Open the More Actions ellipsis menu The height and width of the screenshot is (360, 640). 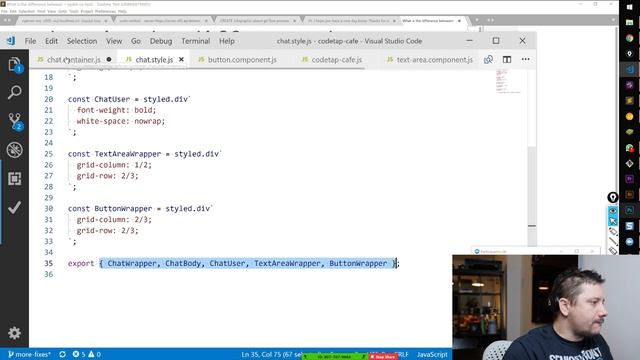pyautogui.click(x=525, y=60)
